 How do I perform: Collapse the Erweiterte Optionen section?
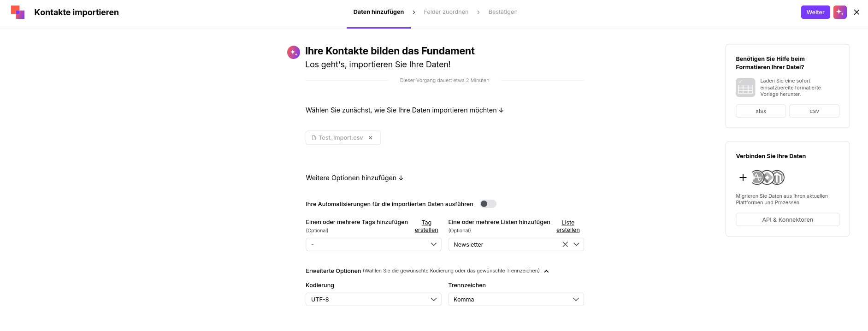pos(546,271)
